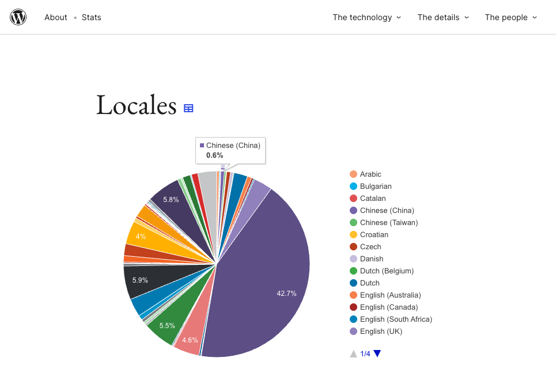Click the Danish legend label
556x392 pixels.
(x=372, y=259)
